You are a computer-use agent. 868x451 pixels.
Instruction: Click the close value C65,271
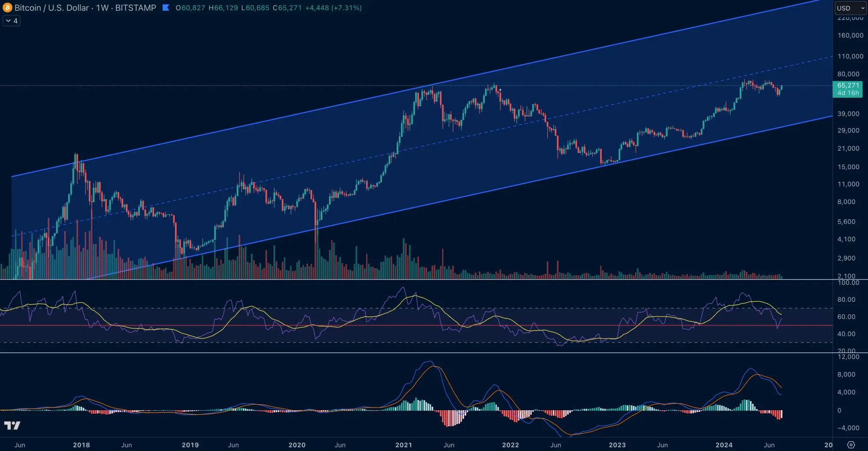287,8
